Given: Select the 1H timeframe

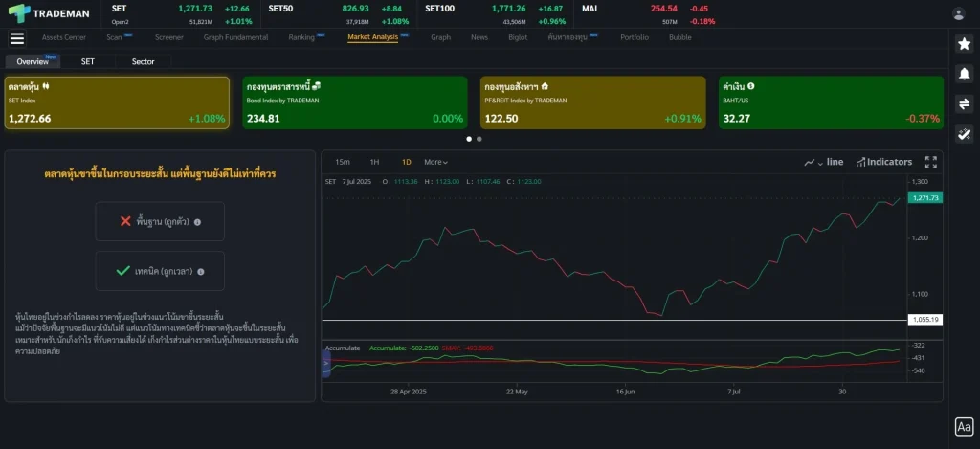Looking at the screenshot, I should coord(374,162).
